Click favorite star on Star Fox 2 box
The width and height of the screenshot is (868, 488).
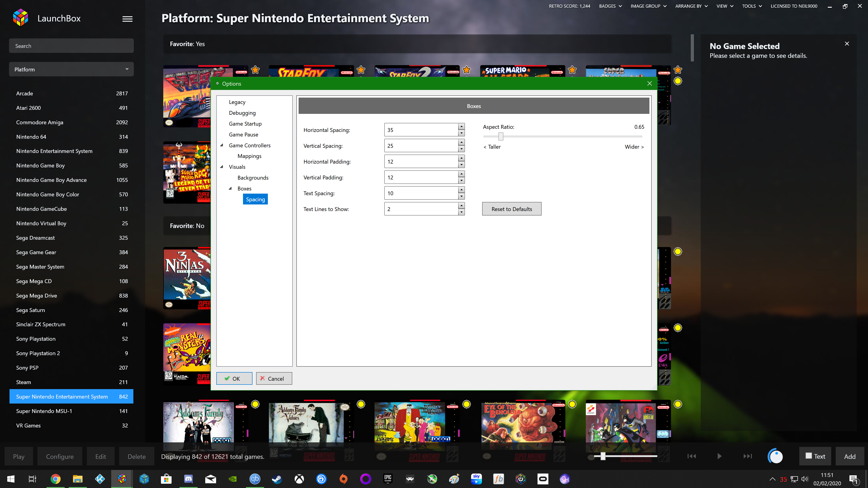[467, 70]
